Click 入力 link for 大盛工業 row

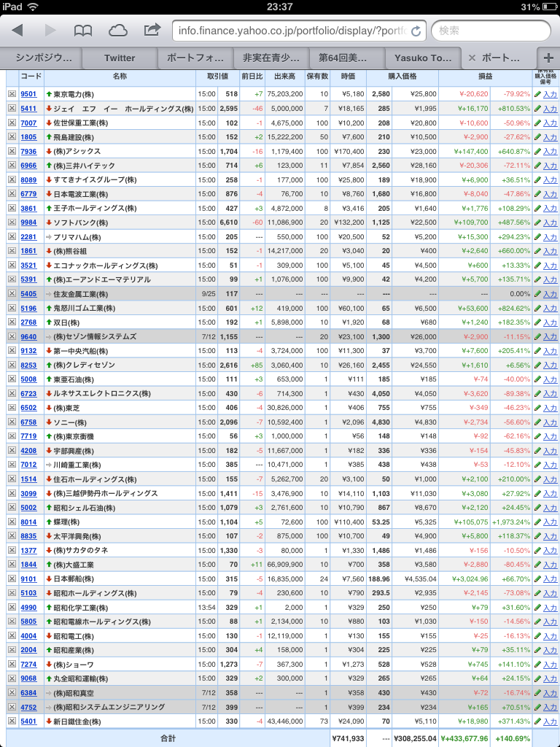(550, 565)
